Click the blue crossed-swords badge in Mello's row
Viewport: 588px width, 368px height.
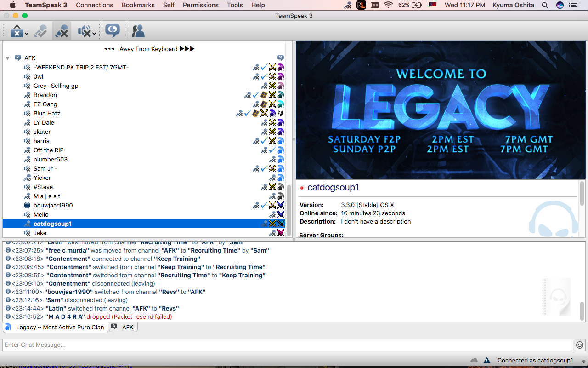pyautogui.click(x=281, y=214)
